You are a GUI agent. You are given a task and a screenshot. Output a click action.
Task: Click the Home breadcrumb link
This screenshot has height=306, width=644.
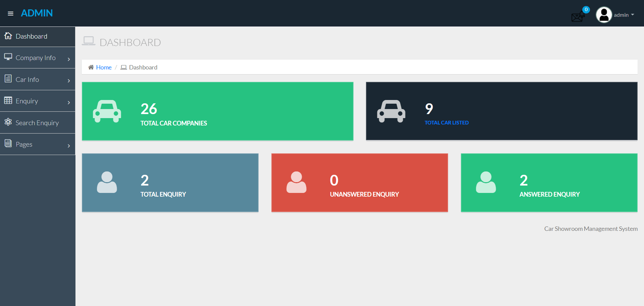(x=104, y=67)
